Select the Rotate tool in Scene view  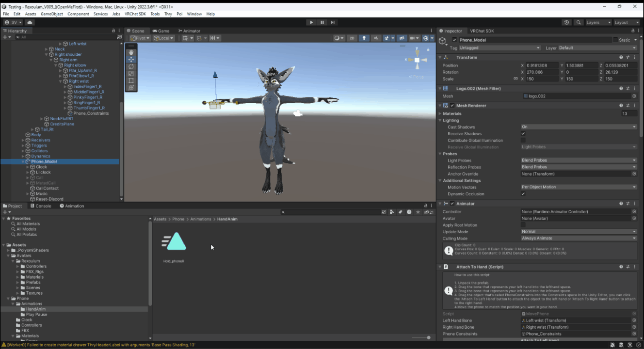click(x=131, y=66)
